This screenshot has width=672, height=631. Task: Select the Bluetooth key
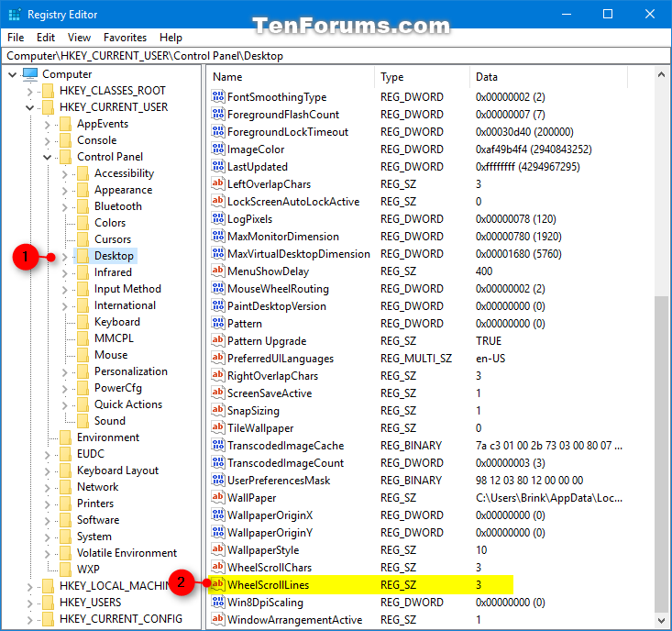coord(118,206)
